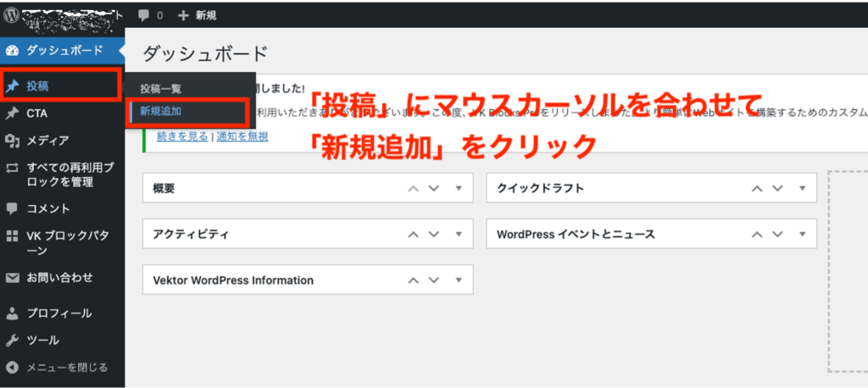868x388 pixels.
Task: Toggle the クイックドラフト panel triangle
Action: (x=802, y=188)
